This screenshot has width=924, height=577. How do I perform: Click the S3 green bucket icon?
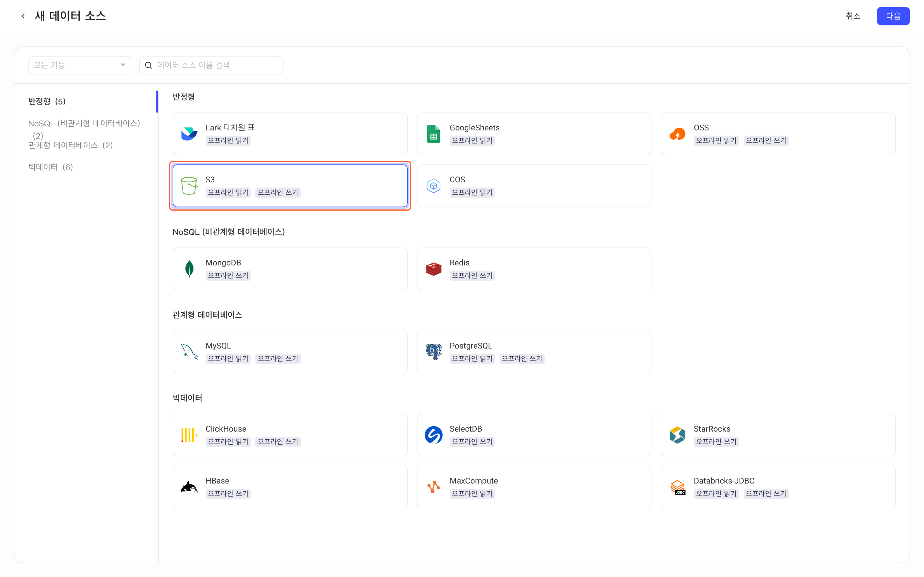point(189,186)
